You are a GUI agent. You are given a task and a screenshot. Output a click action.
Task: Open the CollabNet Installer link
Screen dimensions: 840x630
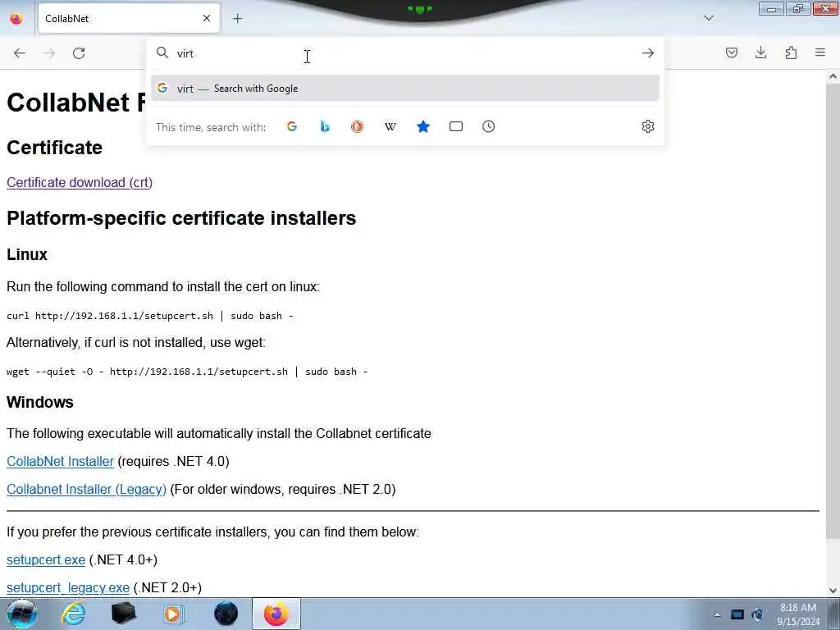[60, 461]
